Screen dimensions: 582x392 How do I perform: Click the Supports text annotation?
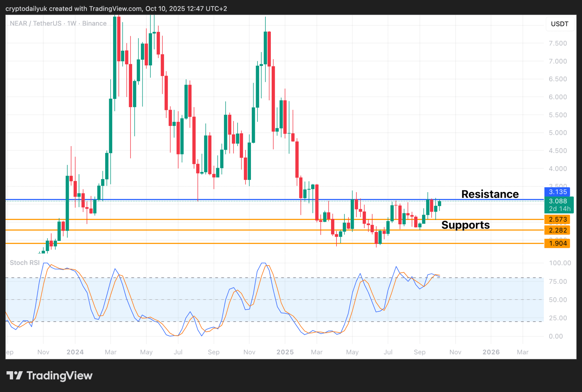coord(465,225)
